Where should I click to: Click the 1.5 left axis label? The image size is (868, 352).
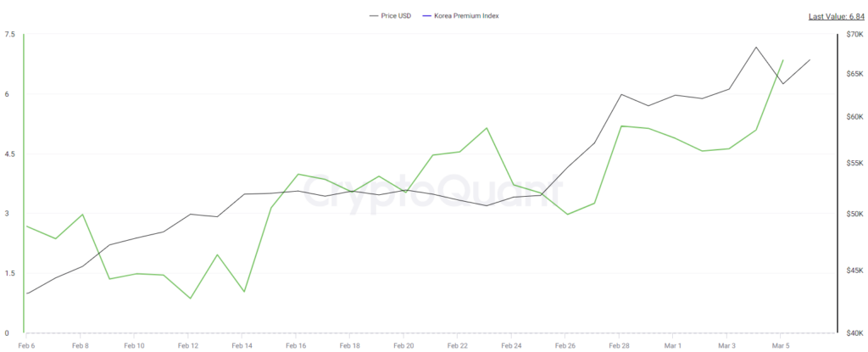click(9, 274)
